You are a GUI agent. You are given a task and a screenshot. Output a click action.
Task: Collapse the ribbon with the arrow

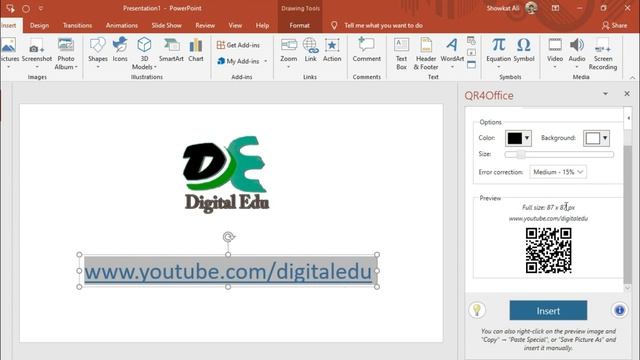click(632, 77)
